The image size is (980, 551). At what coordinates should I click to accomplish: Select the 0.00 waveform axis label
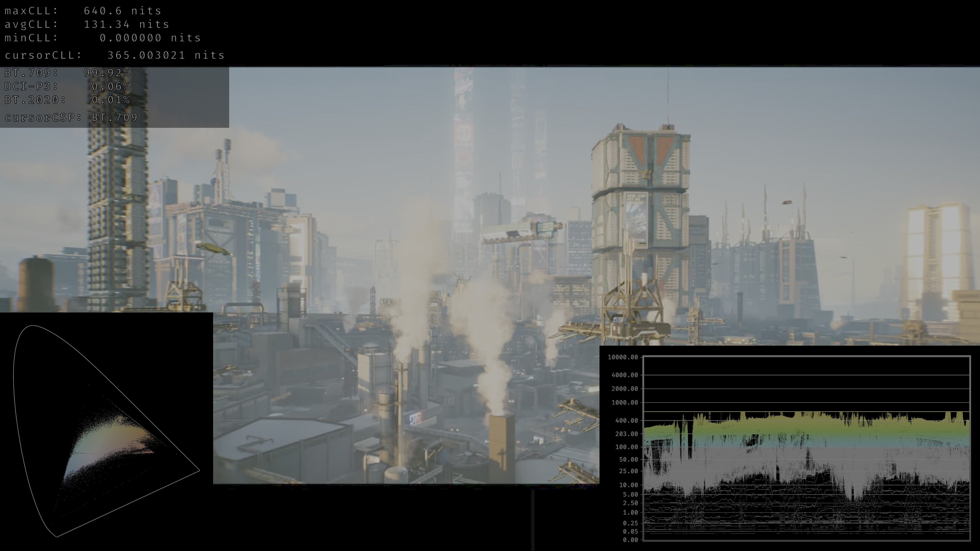(x=630, y=540)
